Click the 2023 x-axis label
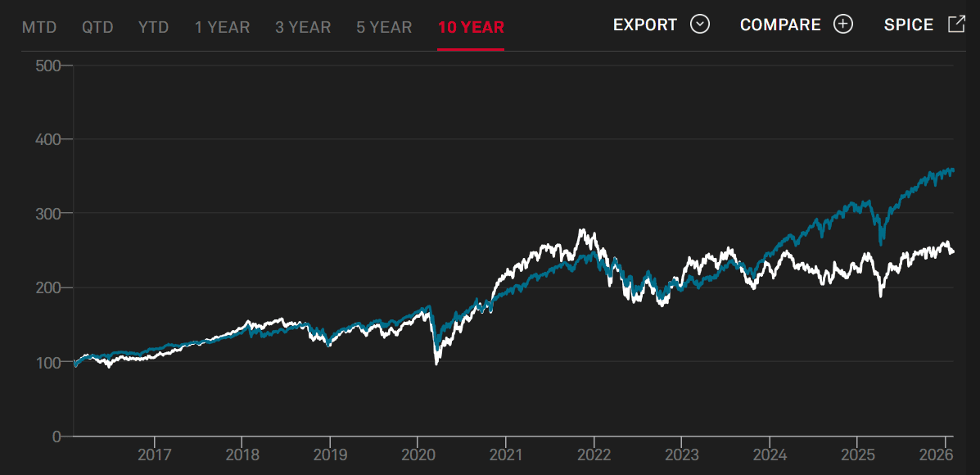The height and width of the screenshot is (475, 980). click(681, 455)
